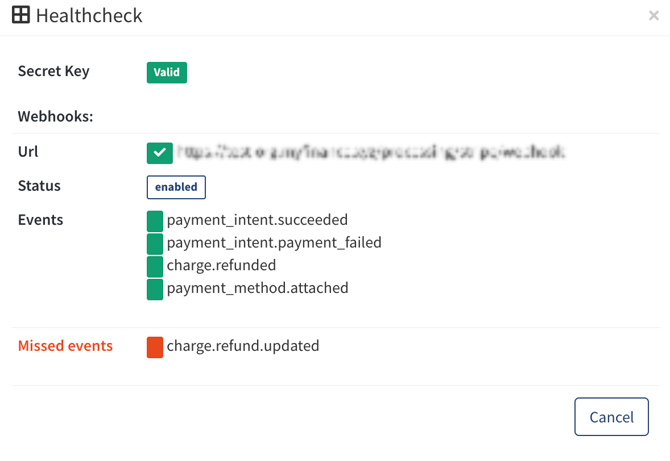This screenshot has width=670, height=461.
Task: Click green square beside payment_intent.succeeded
Action: [155, 221]
